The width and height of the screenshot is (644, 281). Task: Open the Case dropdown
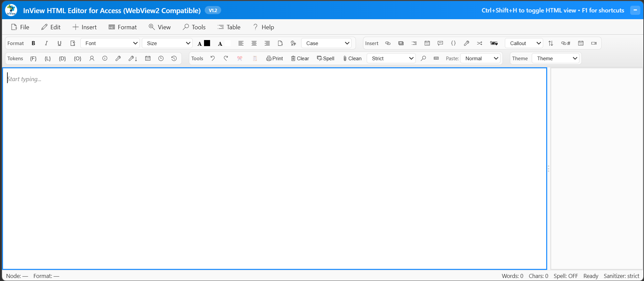[327, 43]
